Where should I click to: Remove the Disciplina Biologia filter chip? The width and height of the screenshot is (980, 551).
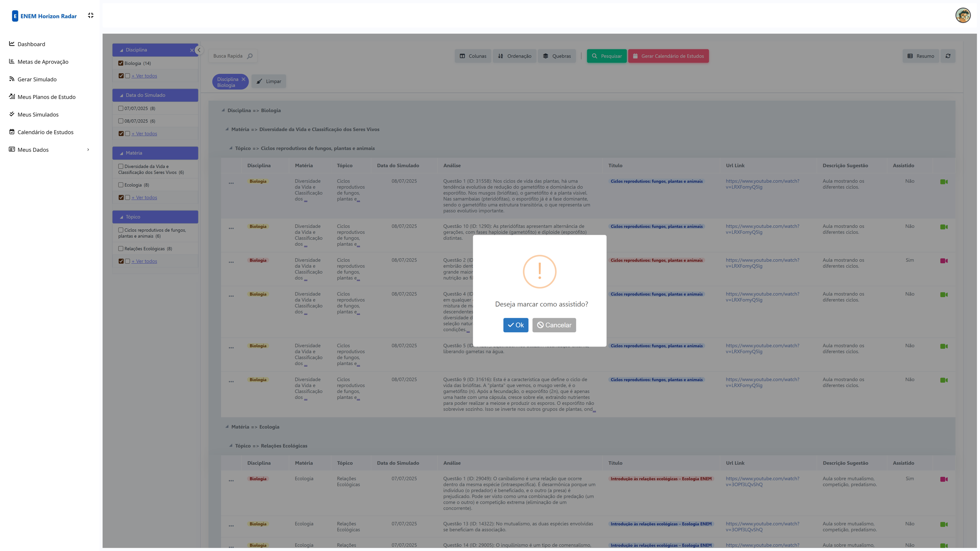[x=243, y=79]
